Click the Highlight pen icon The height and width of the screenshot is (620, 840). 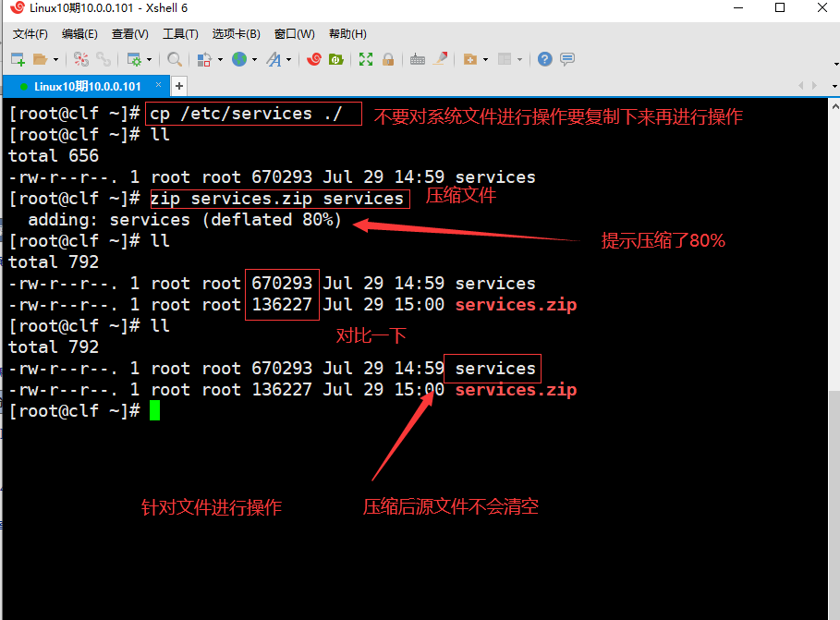click(441, 59)
